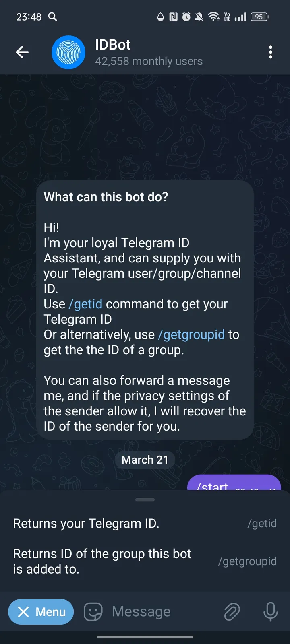Screen dimensions: 290x644
Task: Tap the Wi-Fi icon in status bar
Action: point(213,17)
